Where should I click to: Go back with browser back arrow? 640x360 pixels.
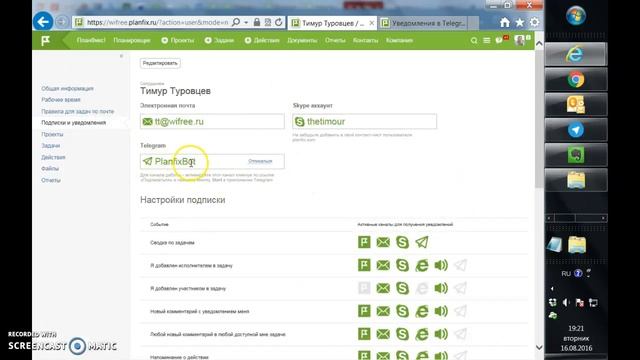pos(43,21)
